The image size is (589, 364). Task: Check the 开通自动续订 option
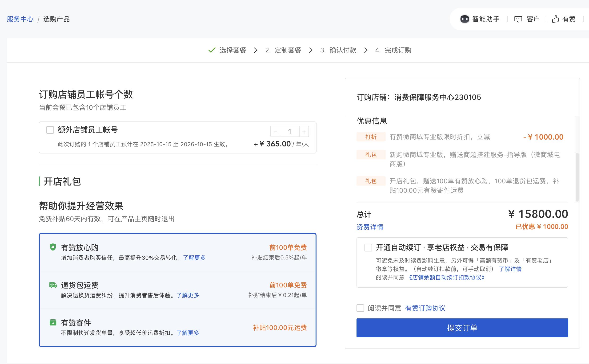pos(368,247)
